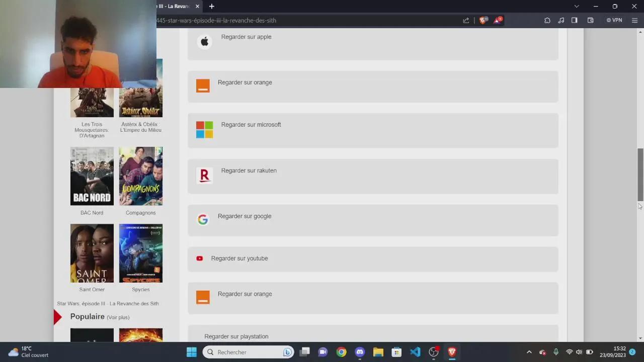Open Saint Omer movie poster
Viewport: 644px width, 362px height.
(92, 253)
